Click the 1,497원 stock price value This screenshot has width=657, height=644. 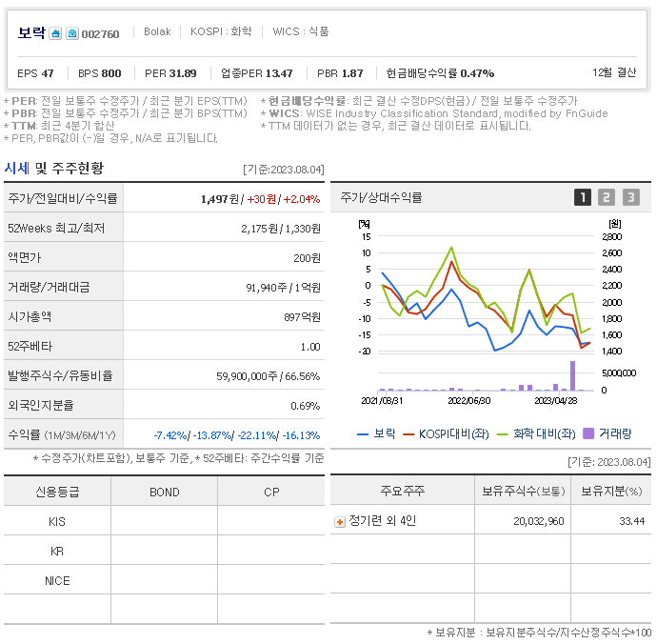220,199
